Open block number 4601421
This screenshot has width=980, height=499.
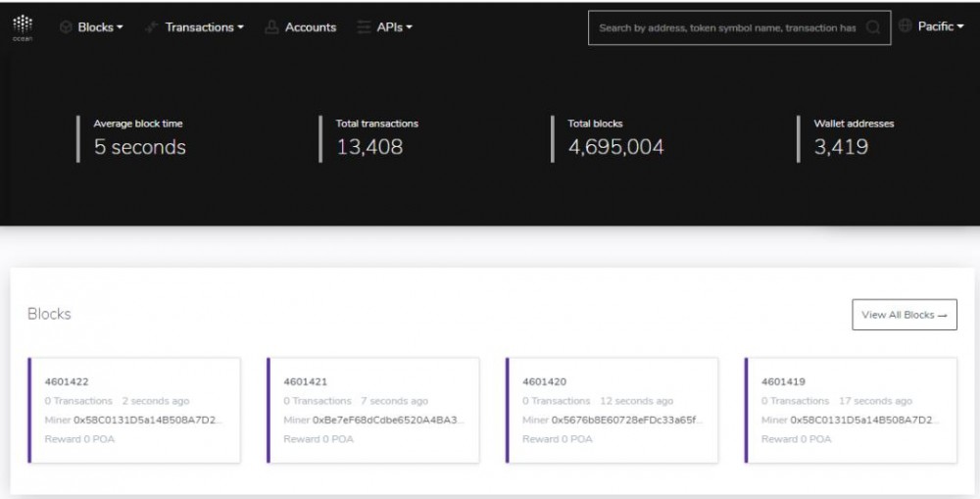[x=305, y=381]
